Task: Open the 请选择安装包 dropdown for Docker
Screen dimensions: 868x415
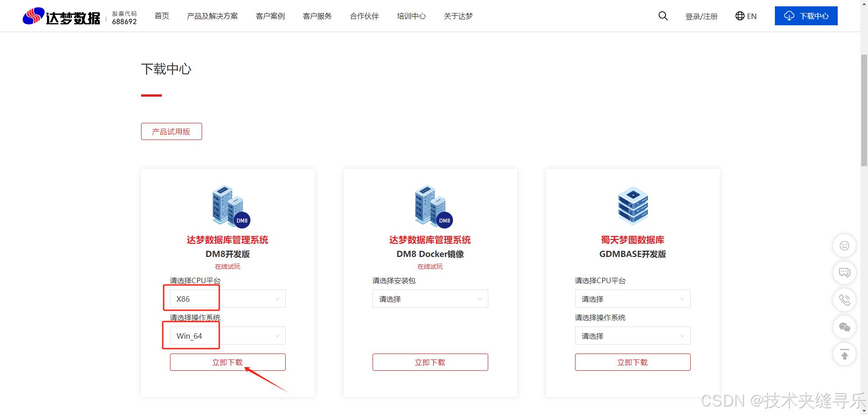Action: click(x=430, y=298)
